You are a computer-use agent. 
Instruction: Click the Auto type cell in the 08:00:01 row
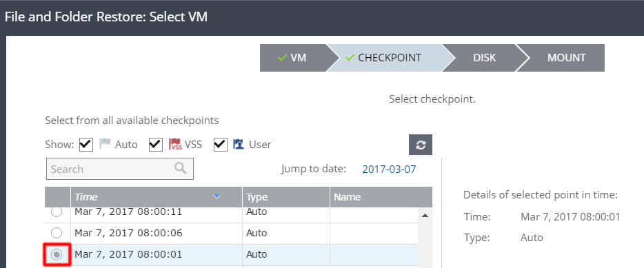pos(256,254)
